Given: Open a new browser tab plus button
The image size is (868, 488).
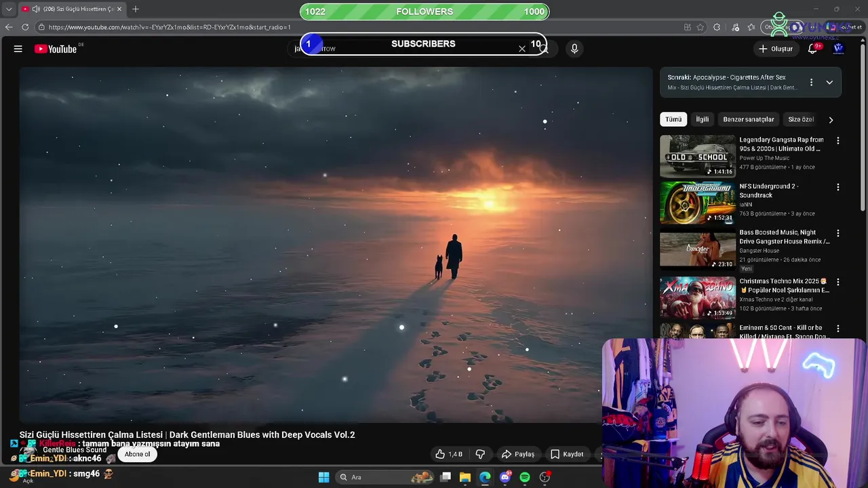Looking at the screenshot, I should (136, 9).
